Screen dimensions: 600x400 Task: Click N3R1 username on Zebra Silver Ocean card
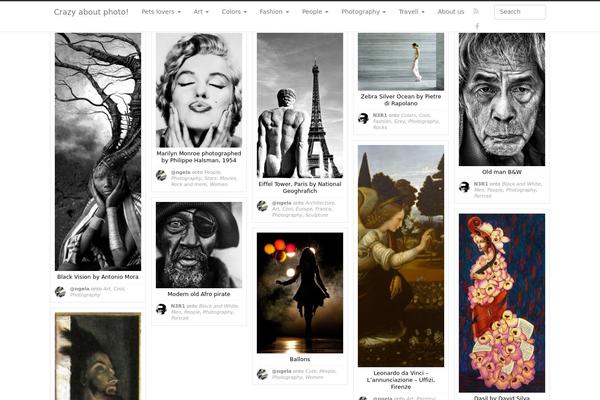380,115
